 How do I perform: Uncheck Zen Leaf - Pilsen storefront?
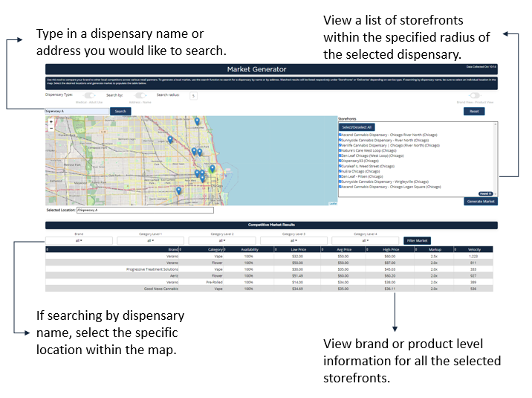(x=340, y=176)
